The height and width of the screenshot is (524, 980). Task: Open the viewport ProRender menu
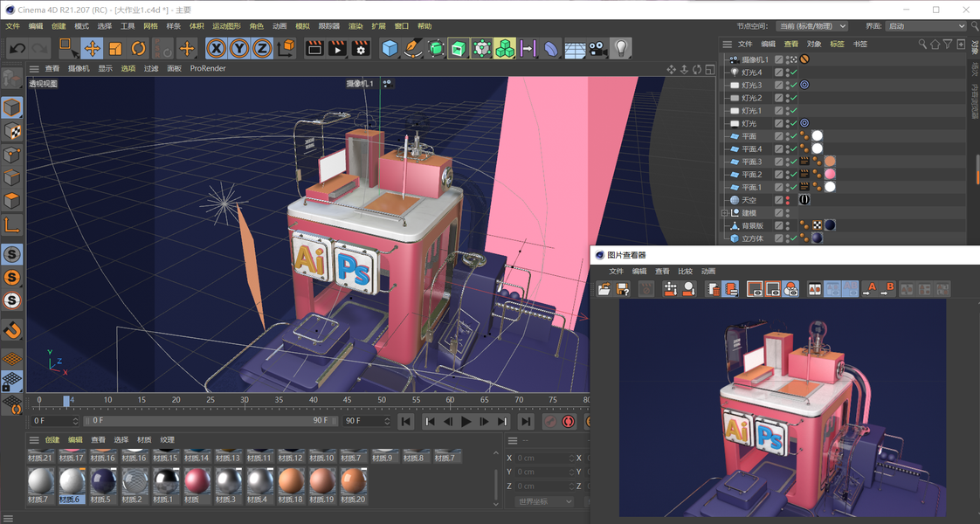tap(208, 68)
